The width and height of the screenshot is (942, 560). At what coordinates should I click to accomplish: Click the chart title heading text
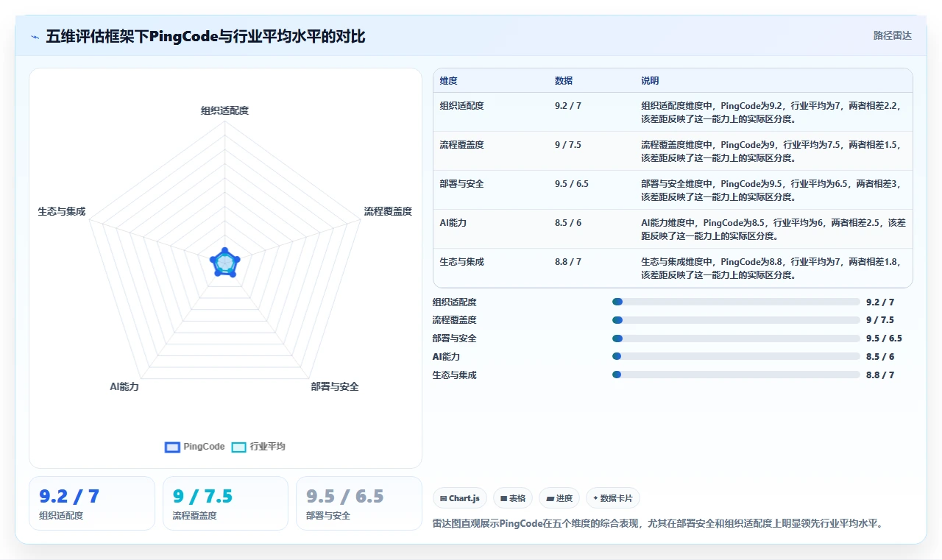pos(205,36)
